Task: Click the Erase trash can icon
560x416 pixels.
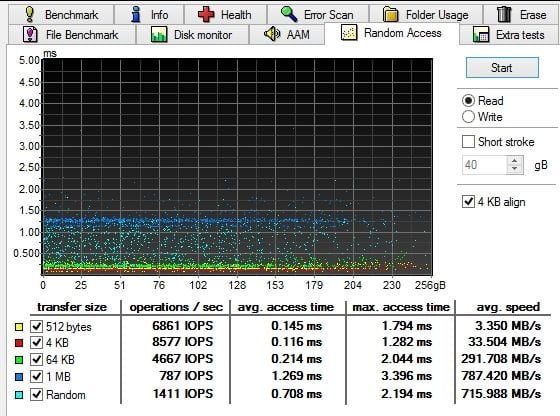Action: [x=504, y=14]
